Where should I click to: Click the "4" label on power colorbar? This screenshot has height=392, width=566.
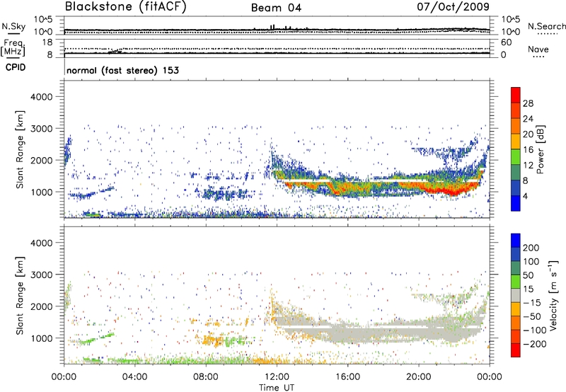tap(525, 196)
